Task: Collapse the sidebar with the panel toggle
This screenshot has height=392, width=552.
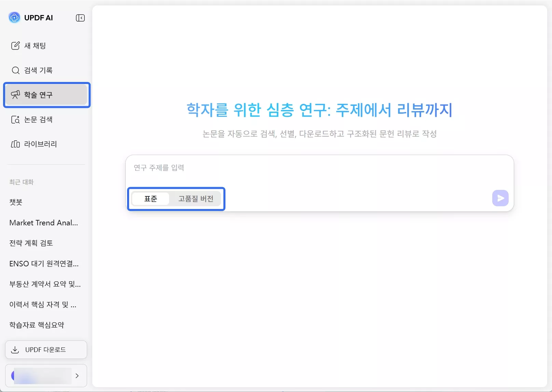Action: click(80, 18)
